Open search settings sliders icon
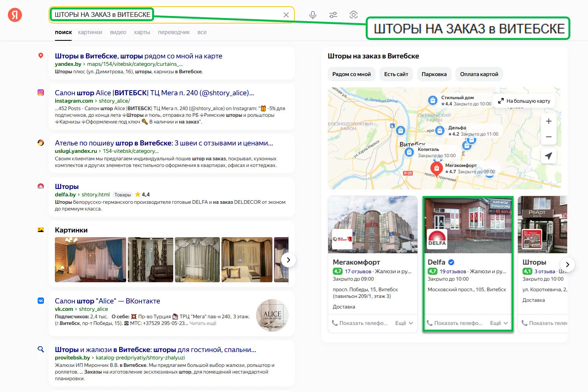The width and height of the screenshot is (588, 392). pyautogui.click(x=333, y=15)
